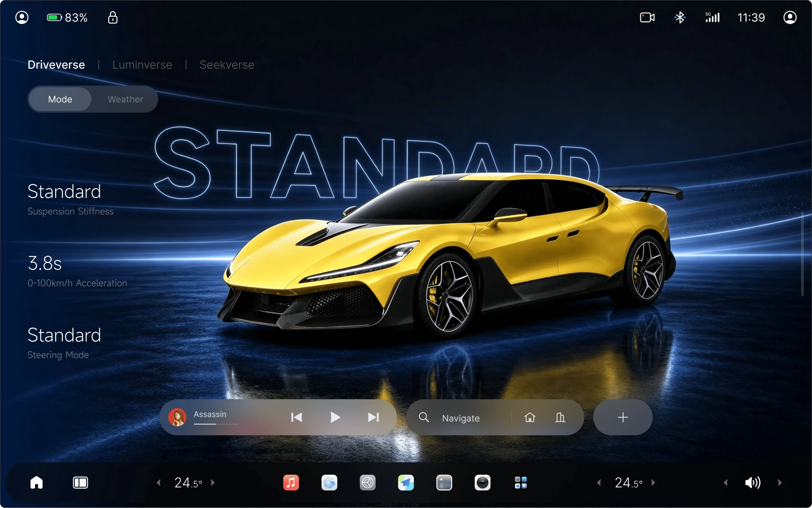The height and width of the screenshot is (508, 812).
Task: Skip to the previous track
Action: click(x=296, y=417)
